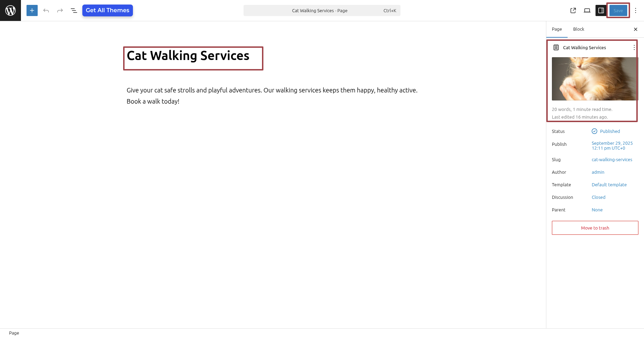Click the Get All Themes button
Screen dimensions: 644x337
click(107, 10)
